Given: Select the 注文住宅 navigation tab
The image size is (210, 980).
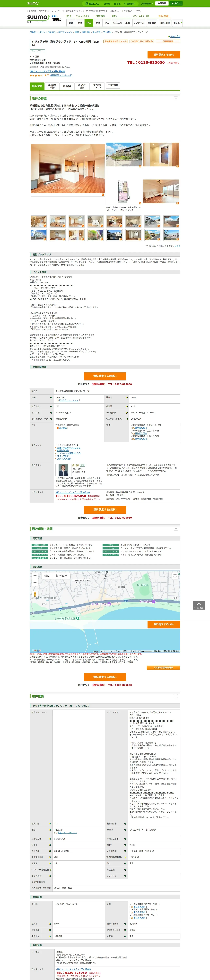Looking at the screenshot, I should coord(117,23).
